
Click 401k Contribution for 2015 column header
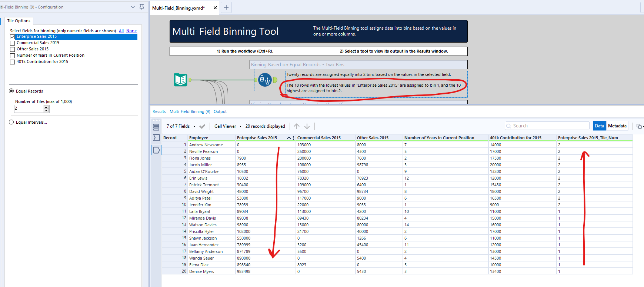coord(523,138)
